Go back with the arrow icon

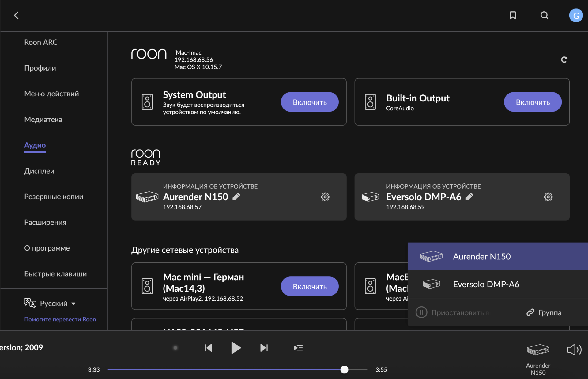tap(16, 15)
